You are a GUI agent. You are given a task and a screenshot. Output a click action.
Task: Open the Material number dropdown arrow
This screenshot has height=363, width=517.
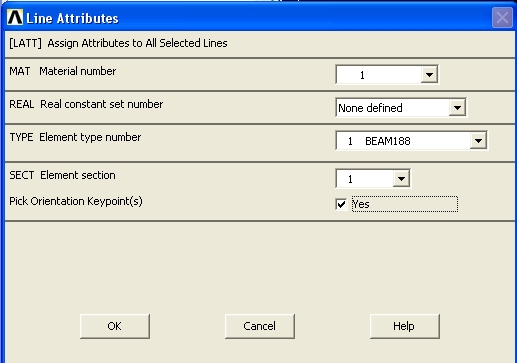click(429, 74)
